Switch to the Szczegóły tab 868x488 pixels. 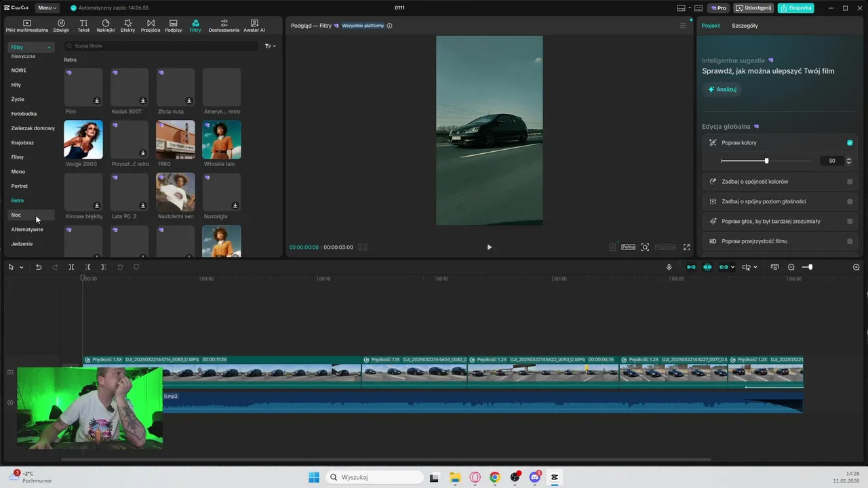click(x=745, y=26)
